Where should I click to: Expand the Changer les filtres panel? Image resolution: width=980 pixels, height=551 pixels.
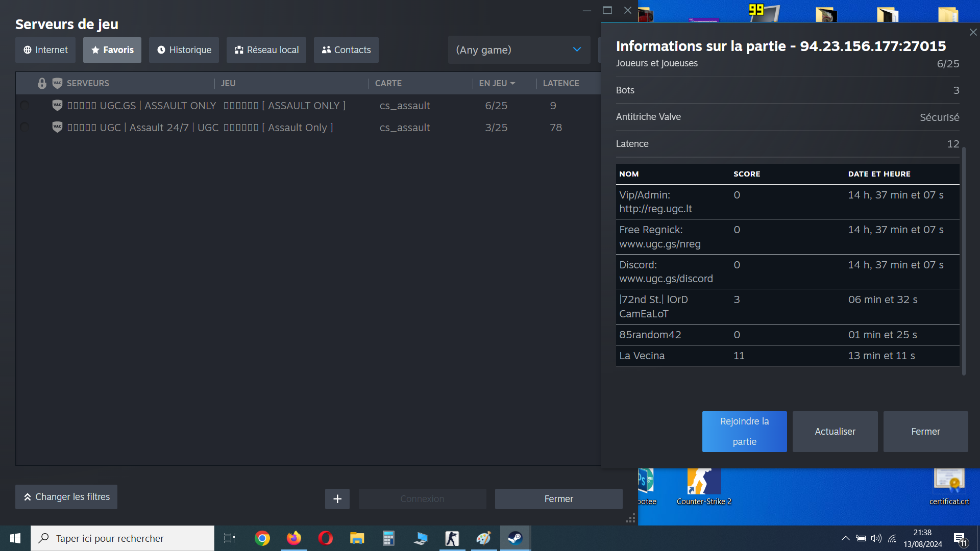click(66, 497)
